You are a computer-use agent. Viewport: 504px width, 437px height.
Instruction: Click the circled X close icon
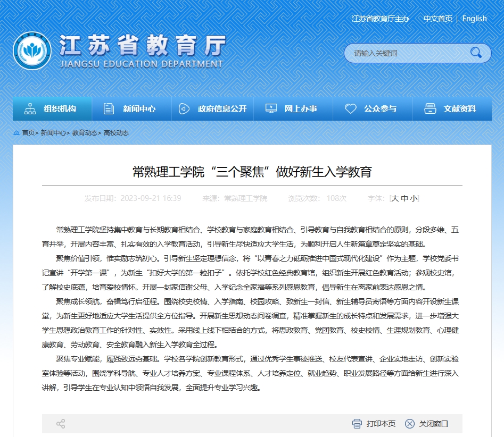pyautogui.click(x=409, y=424)
